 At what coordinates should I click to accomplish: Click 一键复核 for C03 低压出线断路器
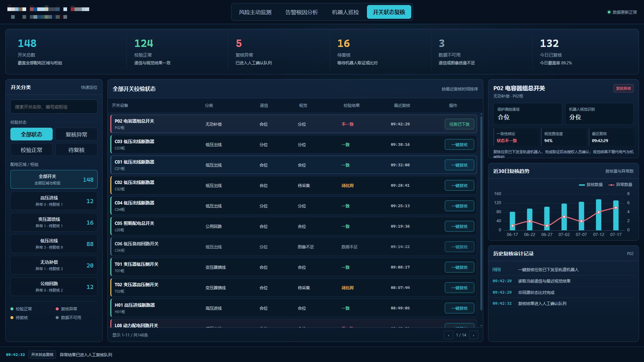459,145
